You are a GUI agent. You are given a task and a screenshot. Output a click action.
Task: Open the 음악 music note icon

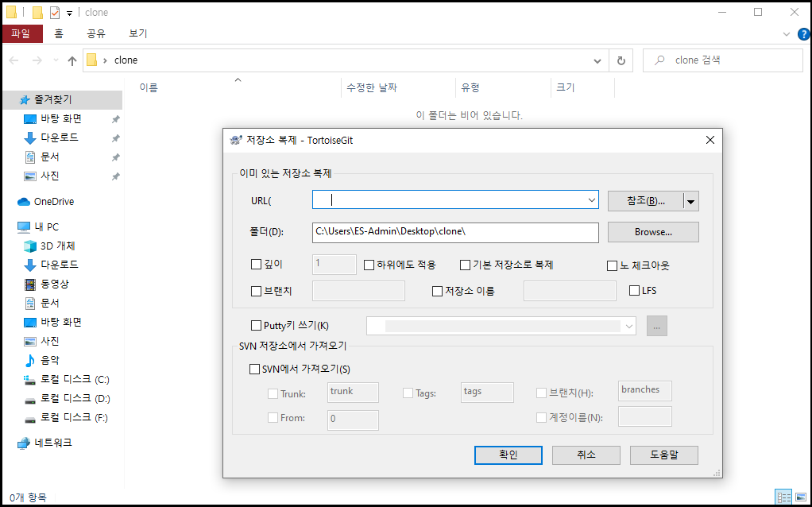coord(30,360)
